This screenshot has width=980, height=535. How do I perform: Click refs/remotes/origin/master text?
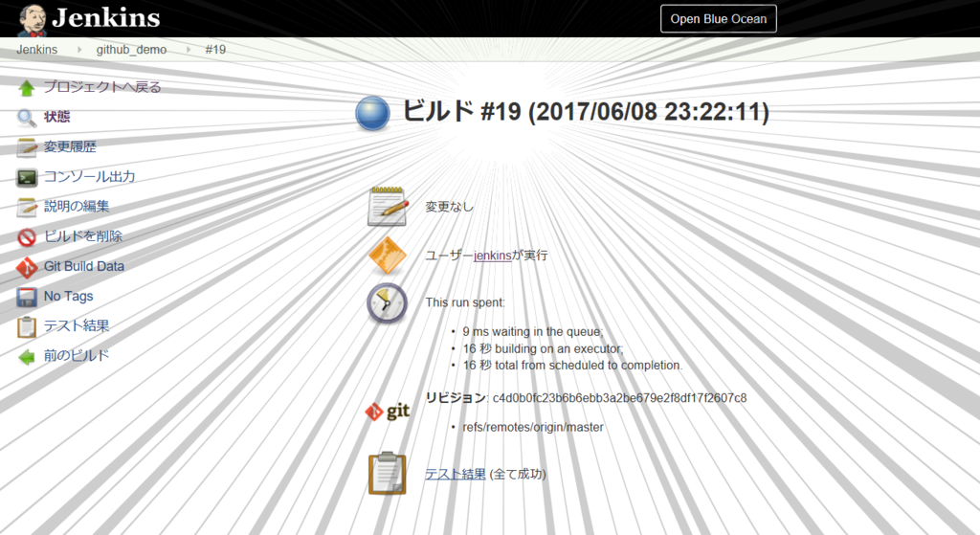click(x=533, y=428)
